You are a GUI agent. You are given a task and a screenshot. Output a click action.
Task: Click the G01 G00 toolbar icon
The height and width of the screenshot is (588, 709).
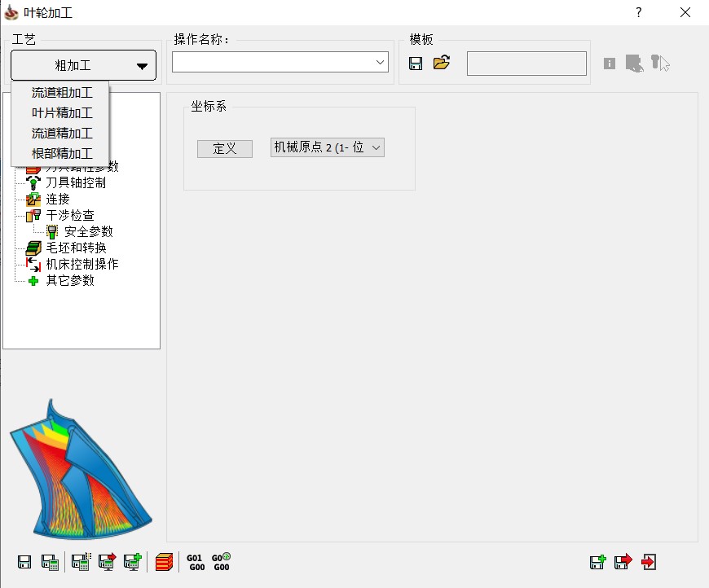click(196, 562)
